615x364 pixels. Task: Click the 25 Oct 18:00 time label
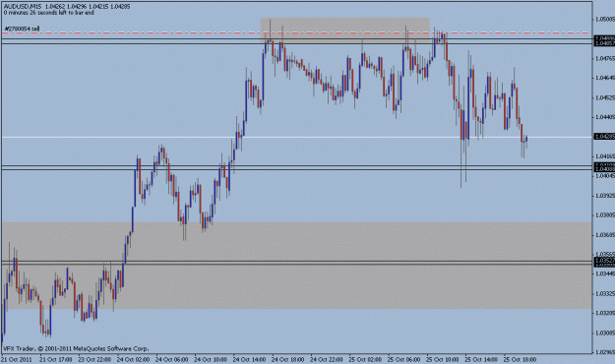point(520,359)
